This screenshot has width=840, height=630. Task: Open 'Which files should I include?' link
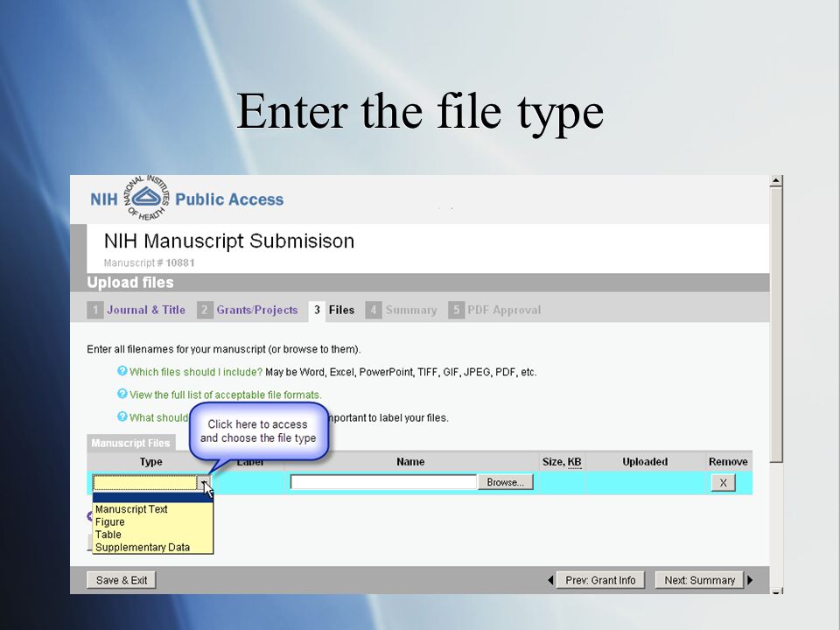click(196, 372)
